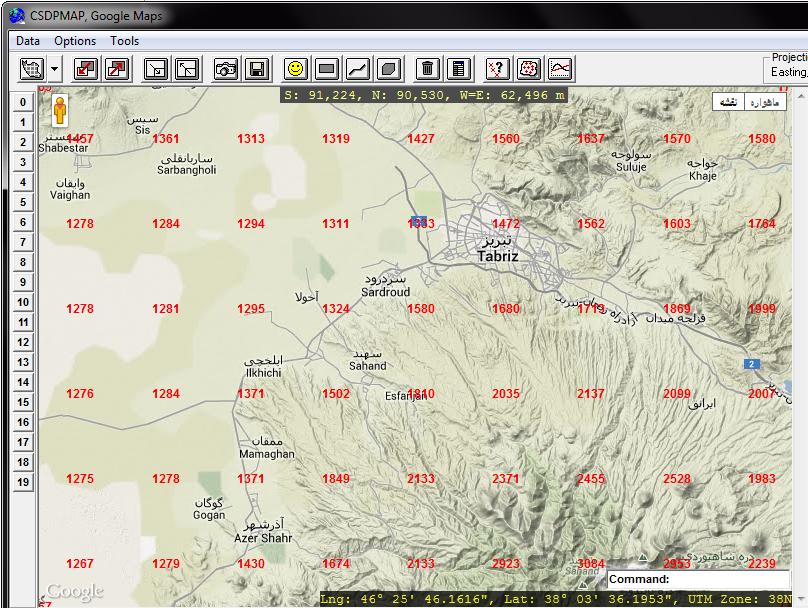
Task: Switch to map view with the نقشه button
Action: (729, 102)
